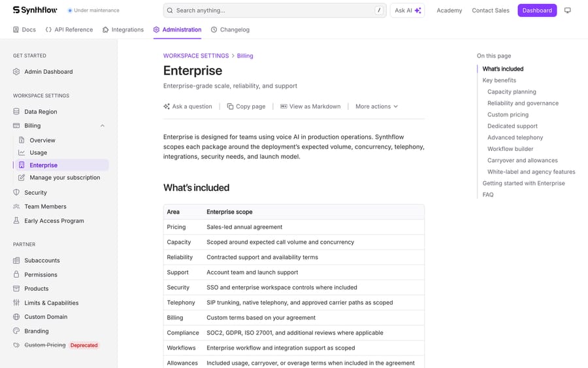Jump to Workflow builder section
The height and width of the screenshot is (368, 588).
pos(510,149)
